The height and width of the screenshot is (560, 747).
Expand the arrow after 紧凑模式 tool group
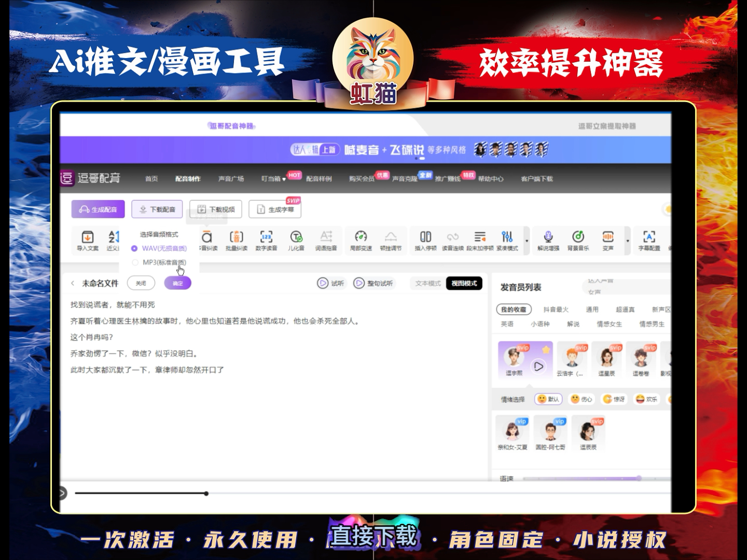[x=527, y=241]
